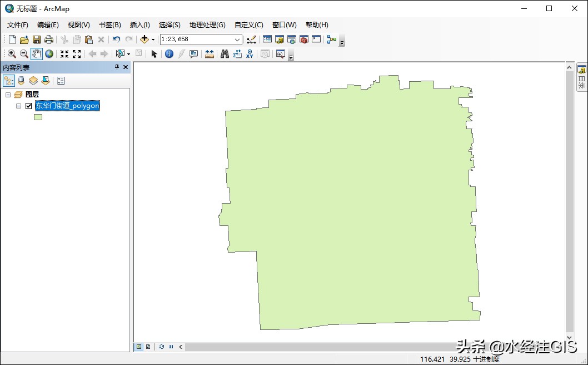Switch to List By Source view
The height and width of the screenshot is (365, 588).
click(x=21, y=80)
